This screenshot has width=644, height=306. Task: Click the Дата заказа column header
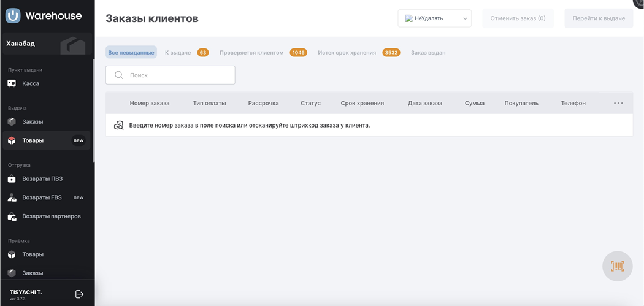click(x=425, y=103)
